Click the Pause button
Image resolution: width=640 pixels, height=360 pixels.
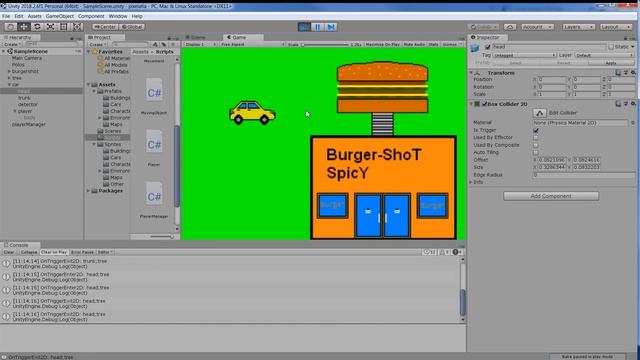tap(318, 27)
